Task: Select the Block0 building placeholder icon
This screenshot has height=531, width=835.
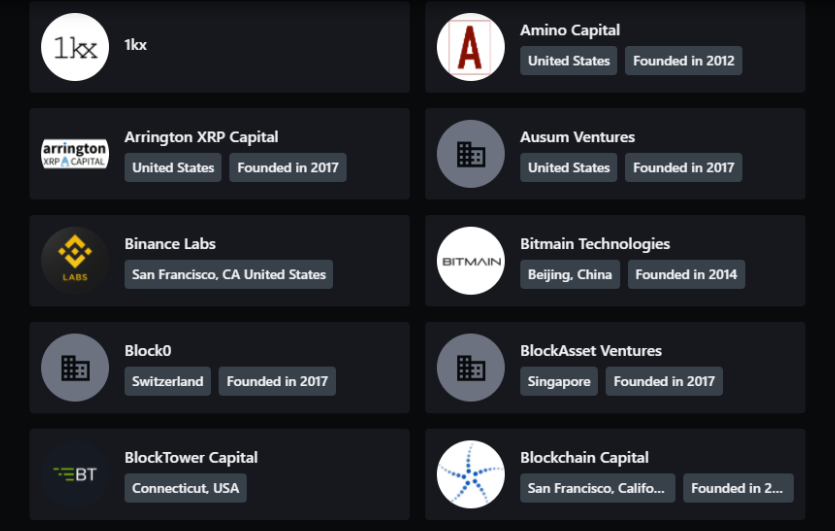Action: tap(75, 367)
